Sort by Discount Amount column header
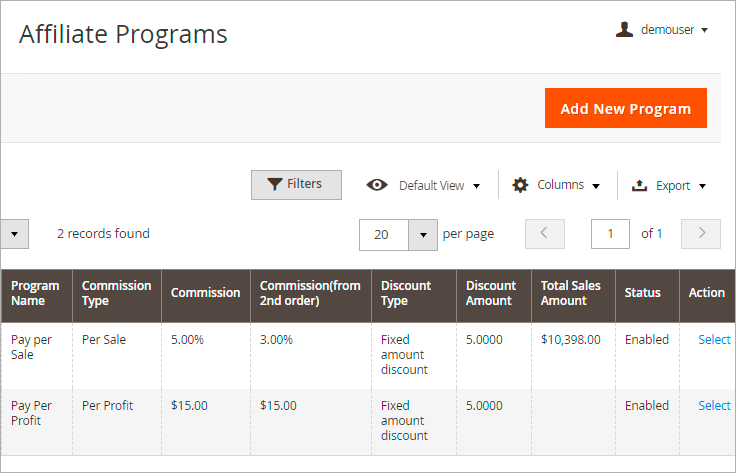Image resolution: width=736 pixels, height=473 pixels. click(491, 293)
